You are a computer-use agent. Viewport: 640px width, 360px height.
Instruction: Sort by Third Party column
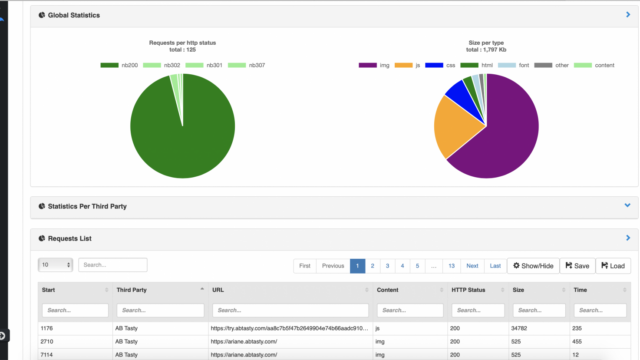coord(160,290)
